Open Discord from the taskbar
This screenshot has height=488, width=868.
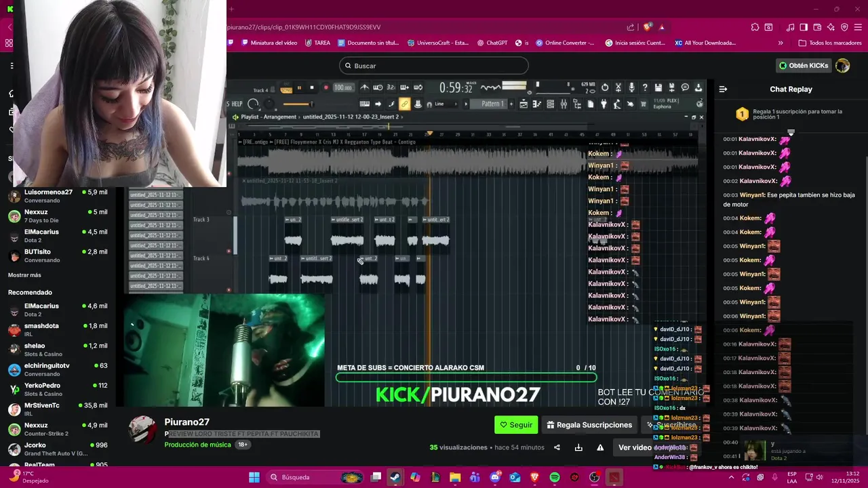coord(495,477)
